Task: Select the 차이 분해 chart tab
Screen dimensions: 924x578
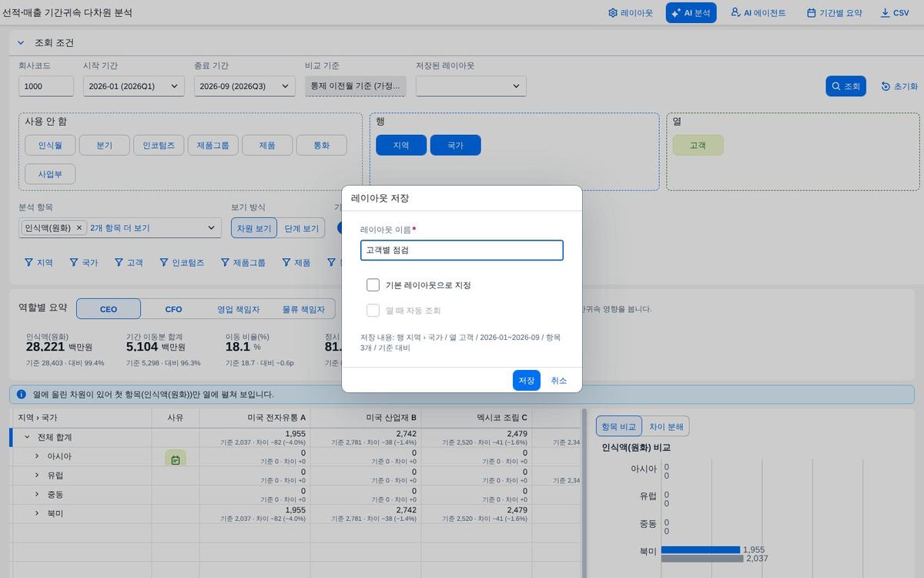Action: click(x=666, y=426)
